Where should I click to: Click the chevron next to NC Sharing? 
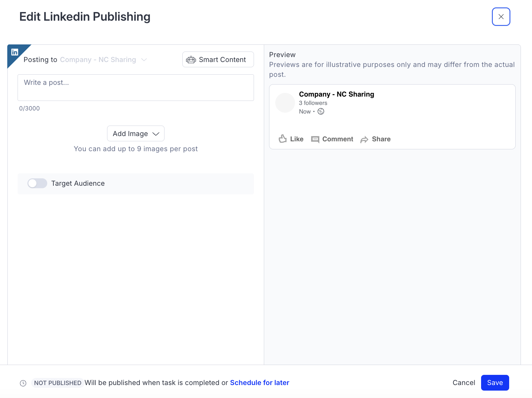[144, 60]
